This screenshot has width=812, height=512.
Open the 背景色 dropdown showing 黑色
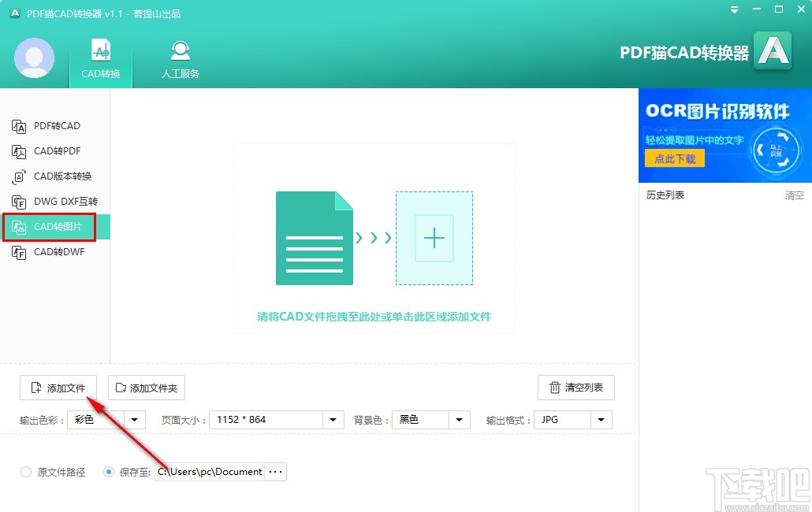(x=431, y=419)
